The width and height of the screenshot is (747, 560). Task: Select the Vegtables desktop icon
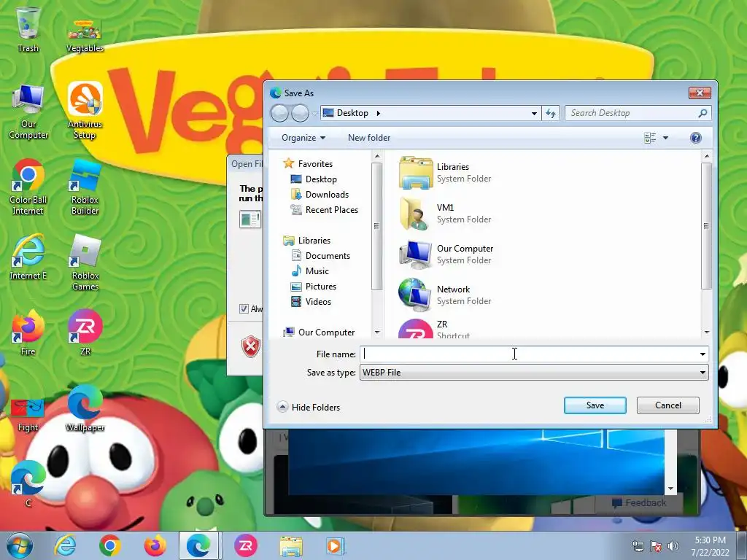click(x=85, y=35)
